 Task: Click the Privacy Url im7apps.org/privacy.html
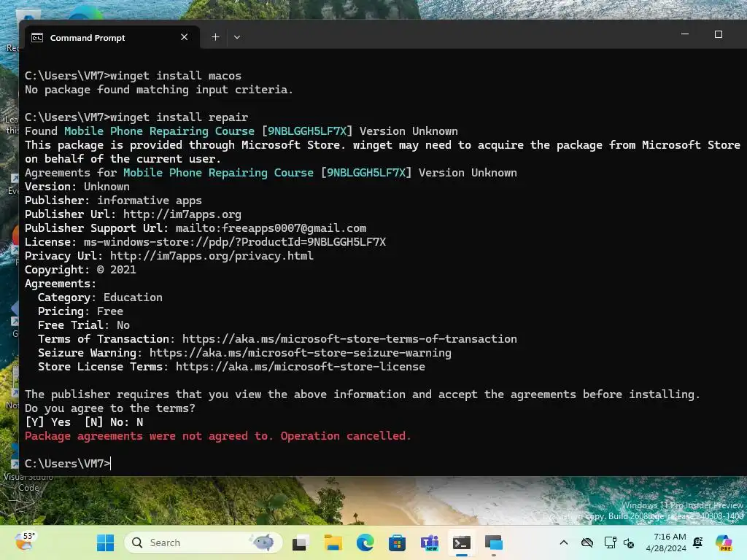(x=212, y=256)
